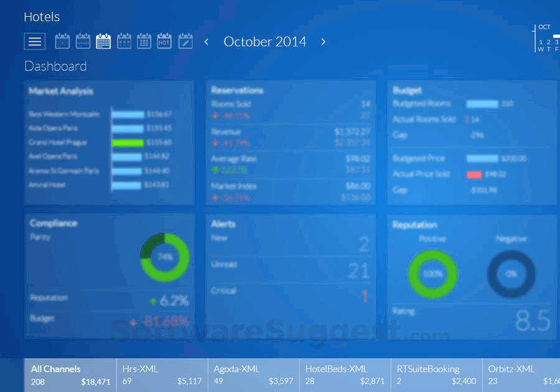Open the weekly calendar view icon
Screen dimensions: 560x392
point(82,41)
